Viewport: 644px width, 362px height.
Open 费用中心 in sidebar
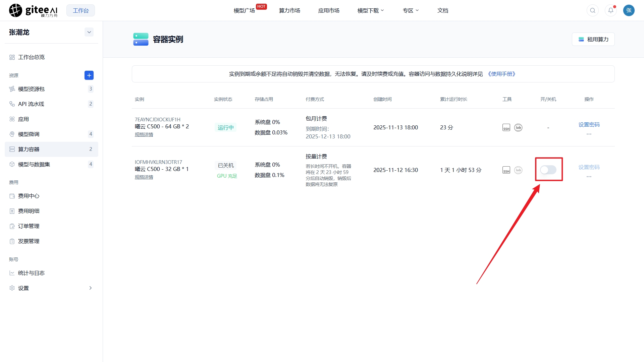tap(51, 196)
